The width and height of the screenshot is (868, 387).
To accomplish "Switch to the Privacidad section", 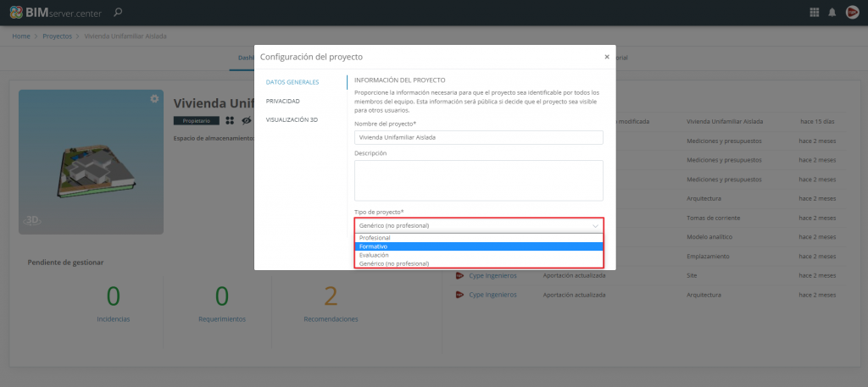I will pos(282,101).
